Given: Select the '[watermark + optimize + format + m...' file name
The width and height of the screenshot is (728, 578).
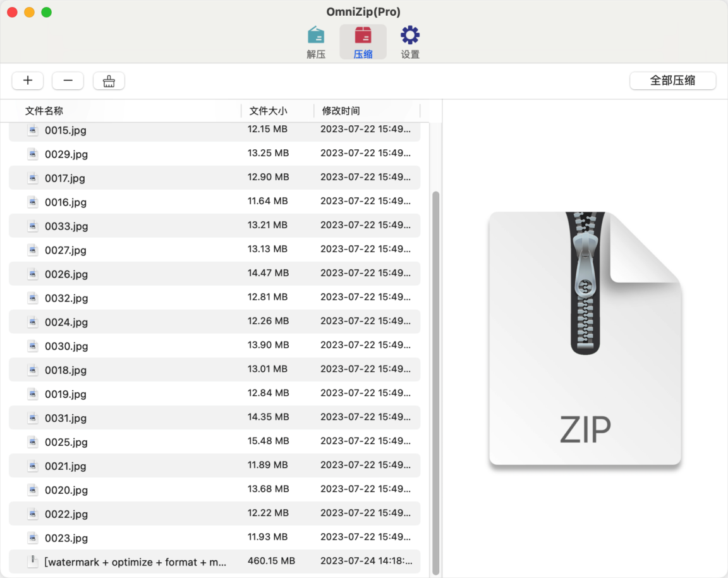Looking at the screenshot, I should click(x=135, y=563).
